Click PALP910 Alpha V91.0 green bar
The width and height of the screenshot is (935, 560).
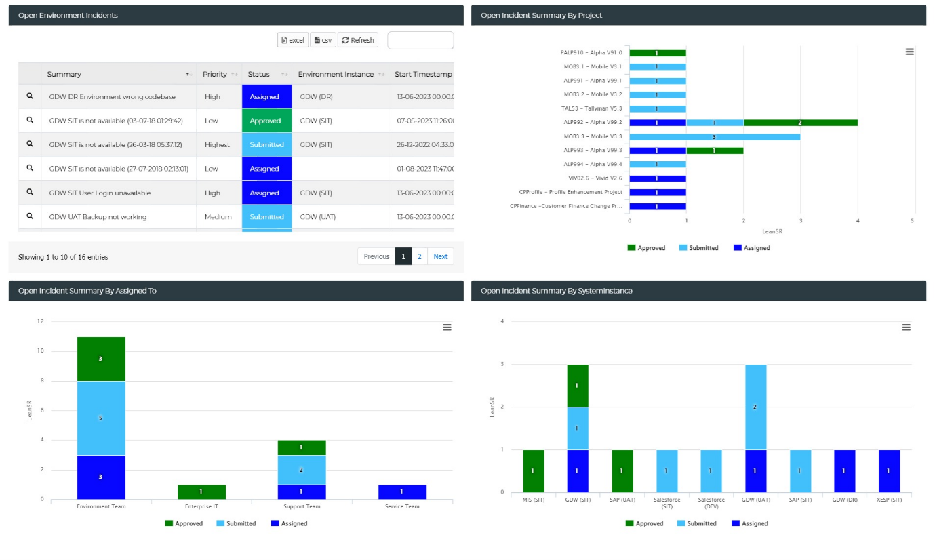point(658,53)
